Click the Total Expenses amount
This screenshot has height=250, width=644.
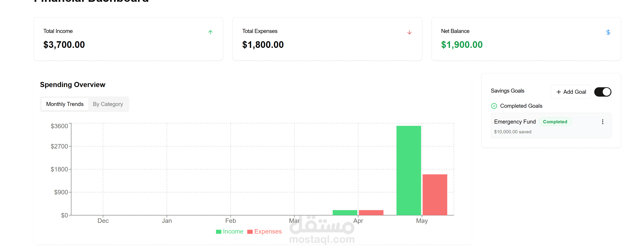263,45
